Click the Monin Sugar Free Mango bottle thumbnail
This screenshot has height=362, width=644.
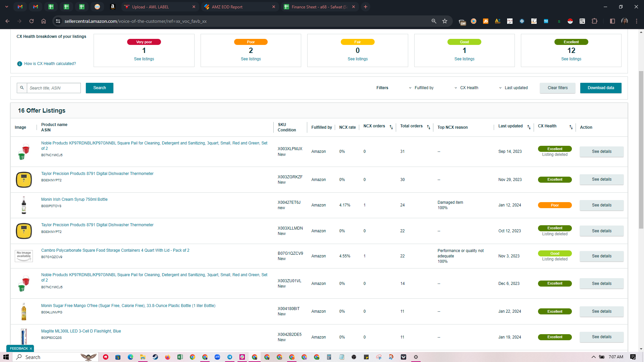24,311
